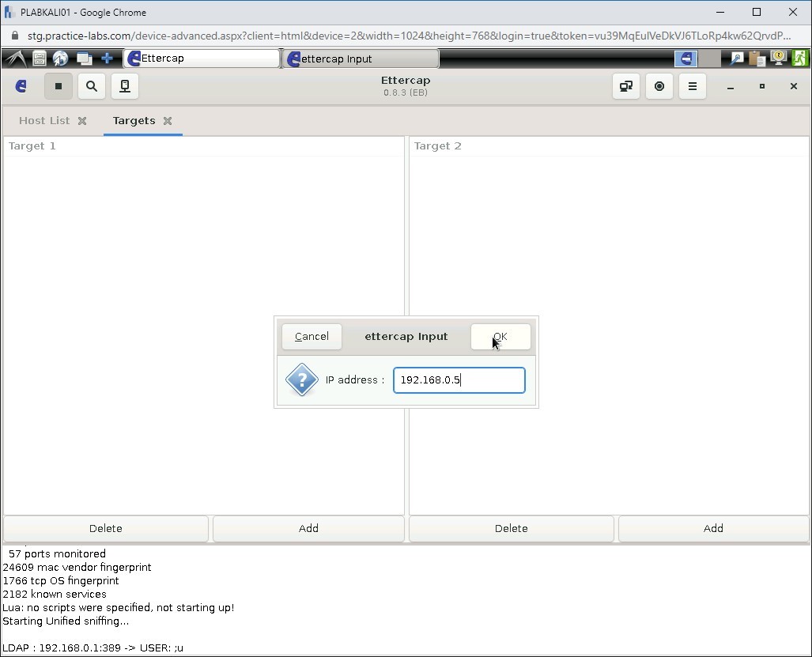This screenshot has height=657, width=812.
Task: Cancel the ettercap Input dialog
Action: coord(311,336)
